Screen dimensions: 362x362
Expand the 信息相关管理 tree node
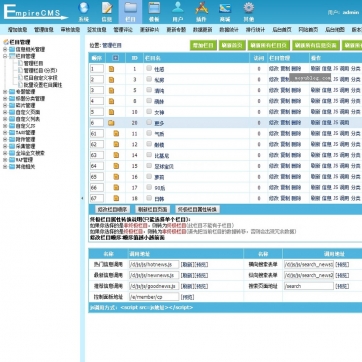pos(5,49)
